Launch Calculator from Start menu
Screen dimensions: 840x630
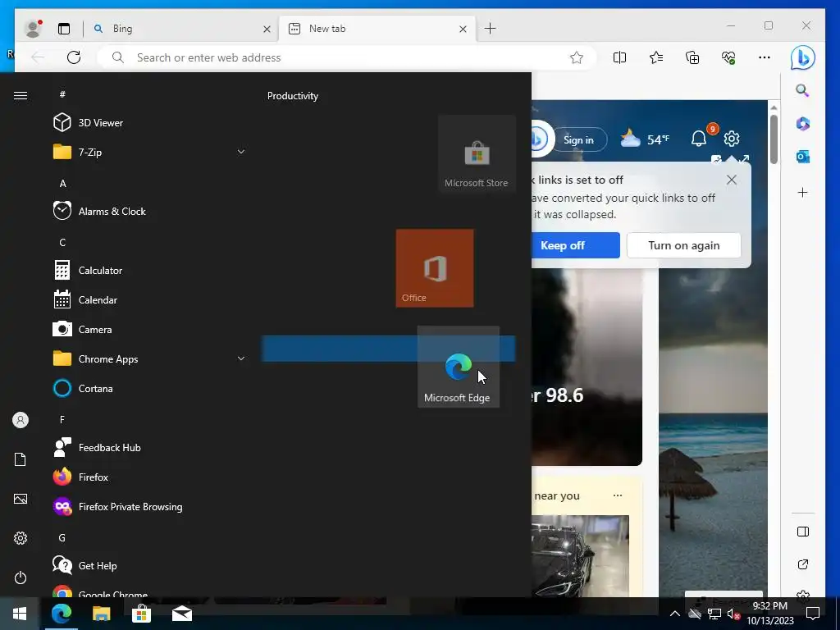point(150,270)
